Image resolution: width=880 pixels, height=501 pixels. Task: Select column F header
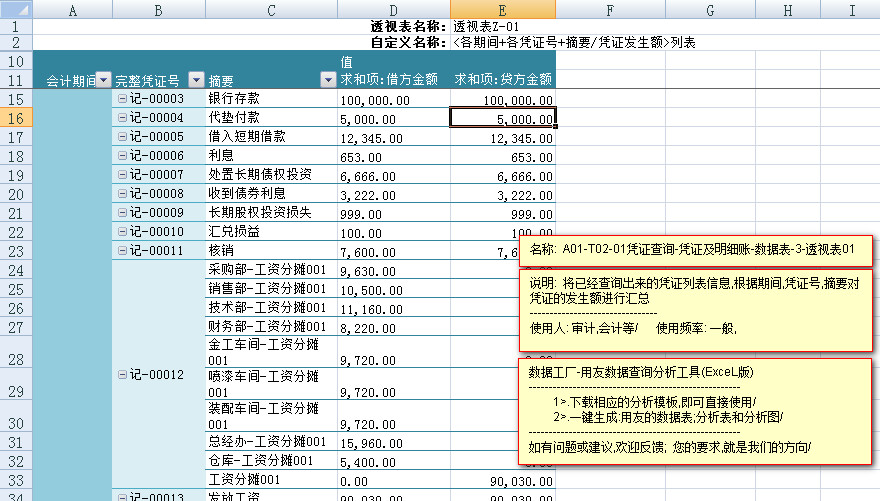click(x=609, y=10)
